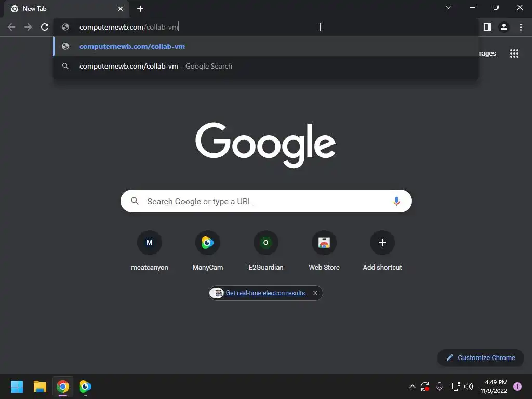Open Get real-time election results link
This screenshot has height=399, width=532.
265,293
